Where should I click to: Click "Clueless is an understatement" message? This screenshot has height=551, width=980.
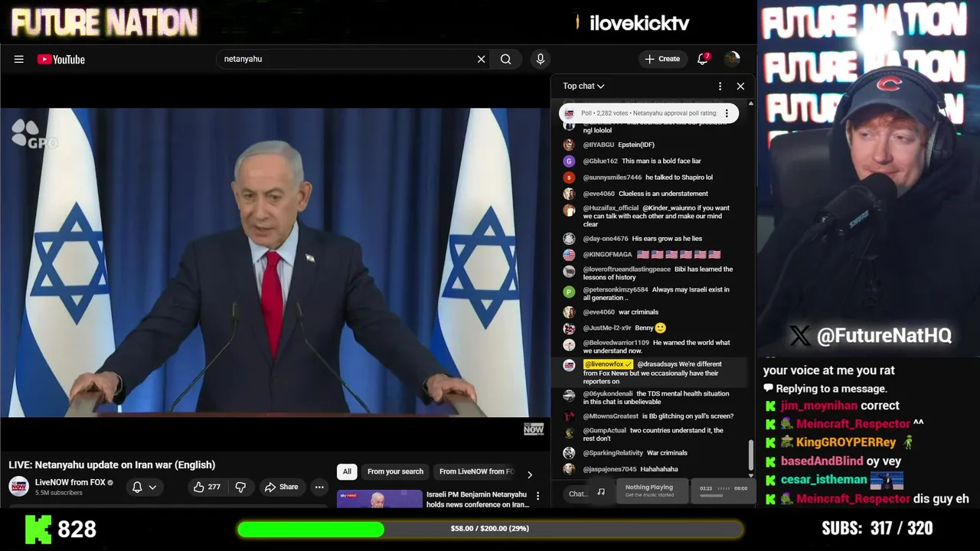pos(663,194)
